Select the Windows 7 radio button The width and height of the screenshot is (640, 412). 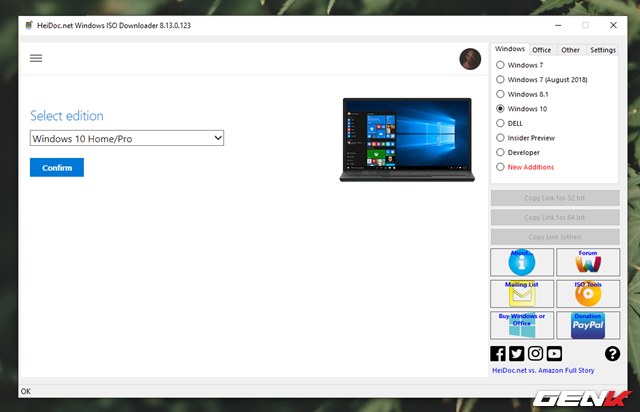point(500,65)
